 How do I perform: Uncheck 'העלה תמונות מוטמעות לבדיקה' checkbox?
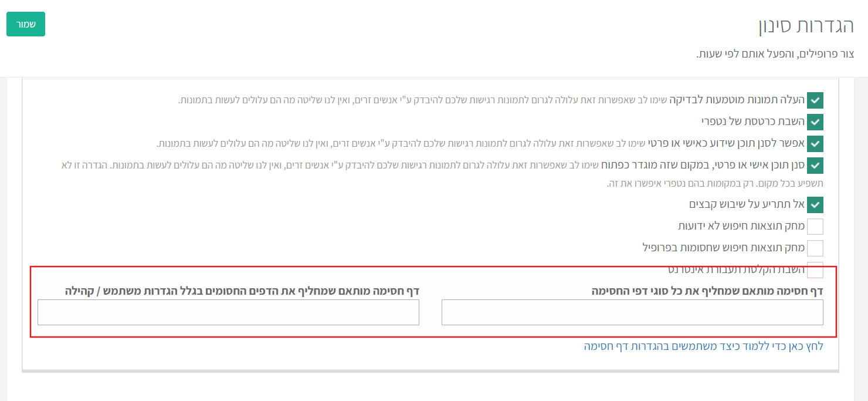(815, 100)
